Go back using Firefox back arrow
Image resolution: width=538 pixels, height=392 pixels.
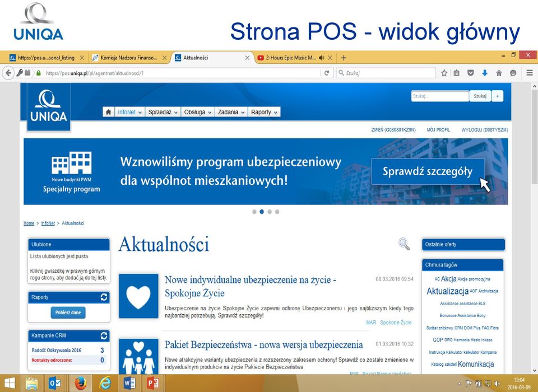pos(8,73)
